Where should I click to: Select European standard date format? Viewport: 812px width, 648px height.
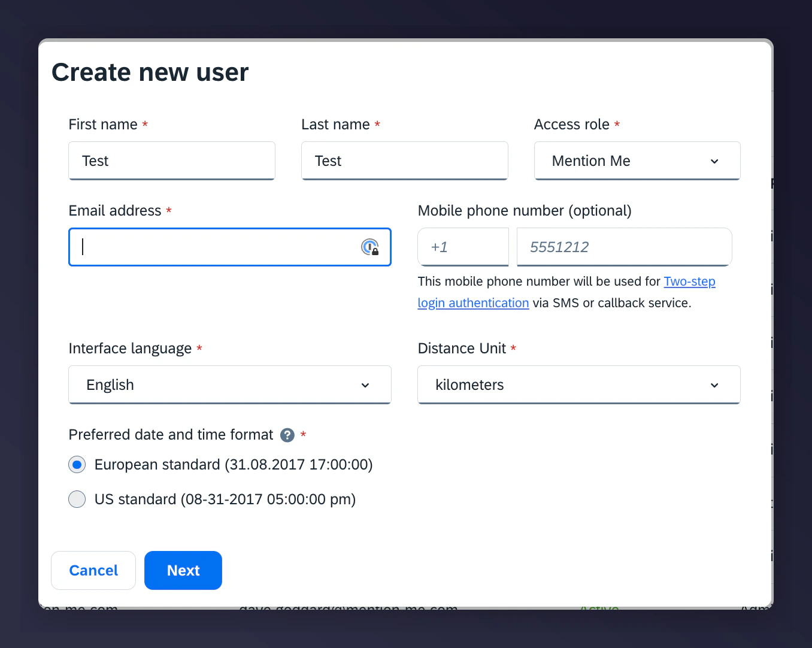[77, 465]
